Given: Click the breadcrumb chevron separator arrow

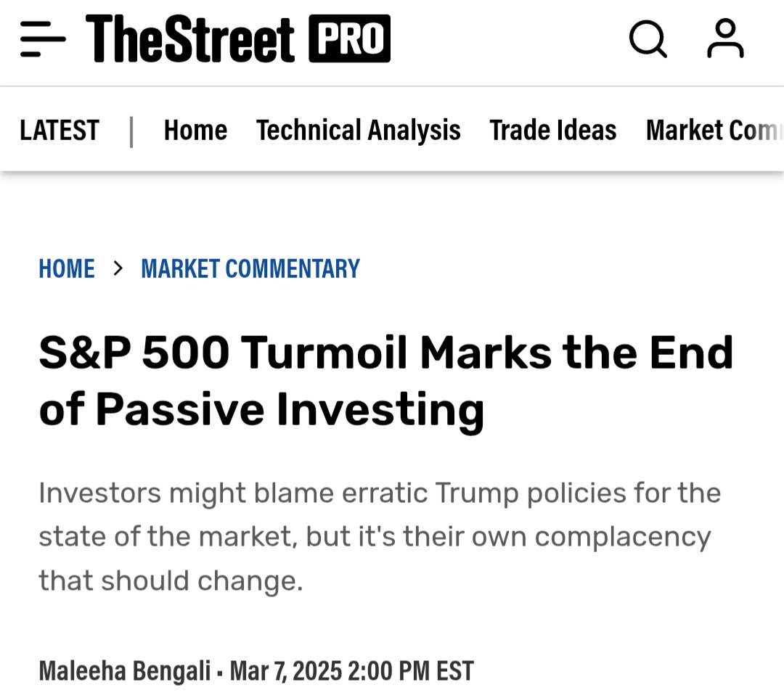Looking at the screenshot, I should pos(118,268).
